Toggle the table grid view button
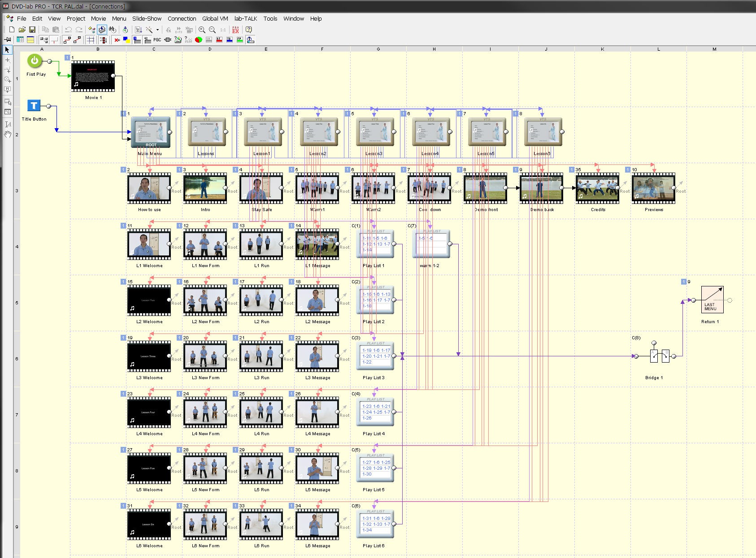The image size is (756, 558). (20, 40)
